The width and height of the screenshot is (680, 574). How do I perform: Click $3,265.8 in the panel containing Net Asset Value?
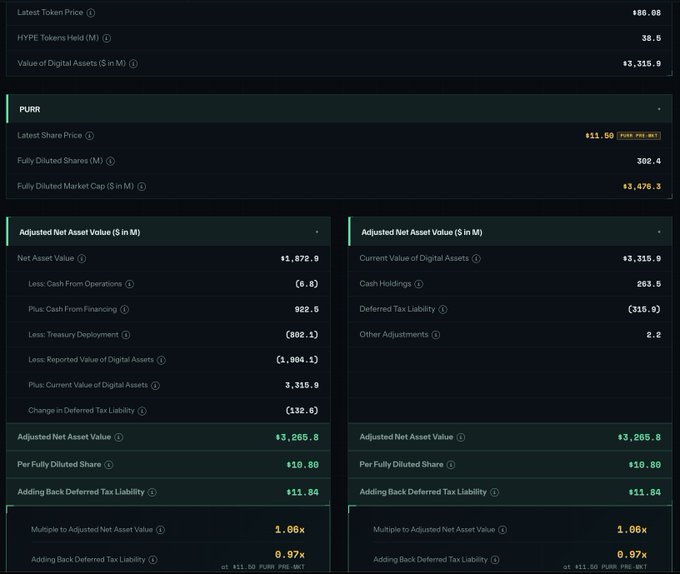[297, 437]
